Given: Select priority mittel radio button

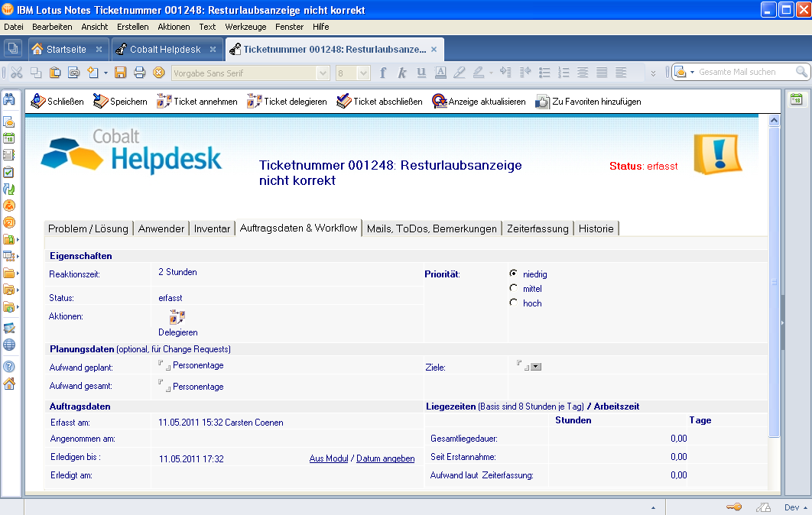Looking at the screenshot, I should [513, 287].
